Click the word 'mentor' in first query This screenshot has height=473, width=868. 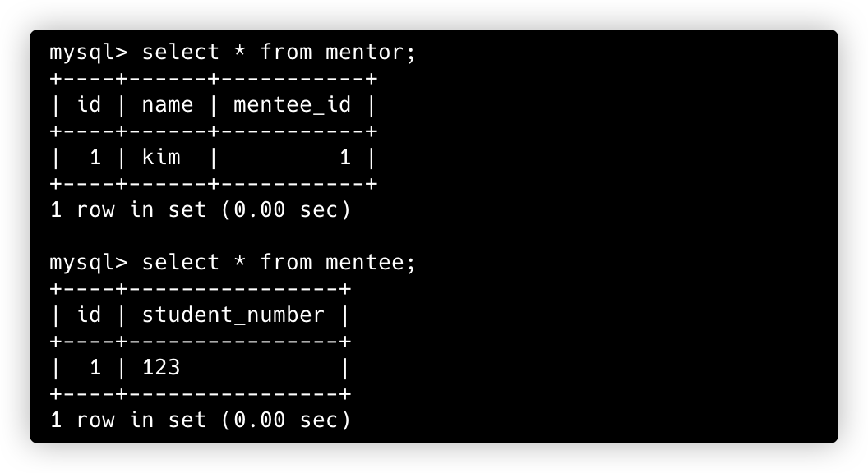click(364, 52)
